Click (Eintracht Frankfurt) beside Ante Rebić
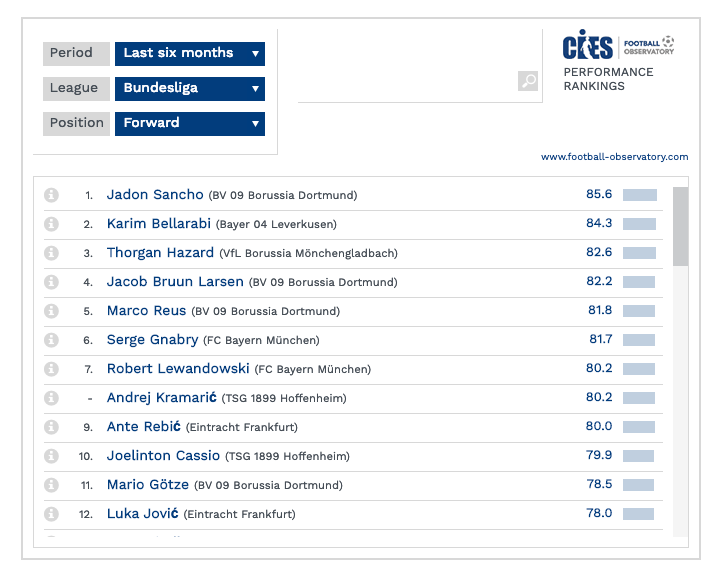715x573 pixels. point(242,428)
